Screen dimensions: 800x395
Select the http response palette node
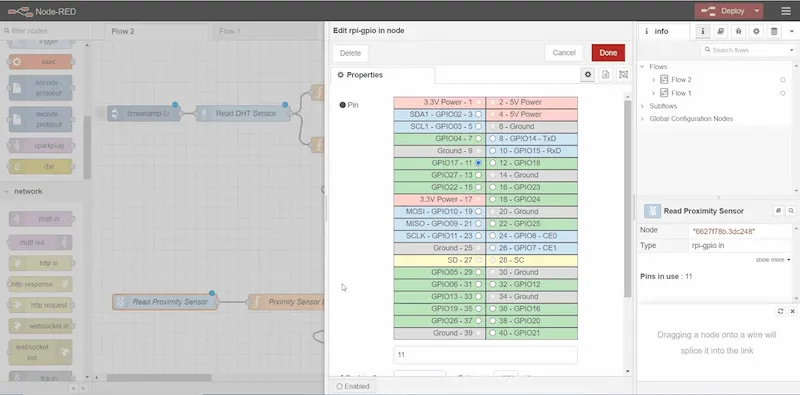pyautogui.click(x=41, y=284)
